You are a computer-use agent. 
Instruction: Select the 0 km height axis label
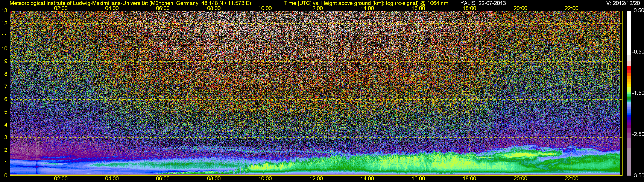click(x=6, y=176)
